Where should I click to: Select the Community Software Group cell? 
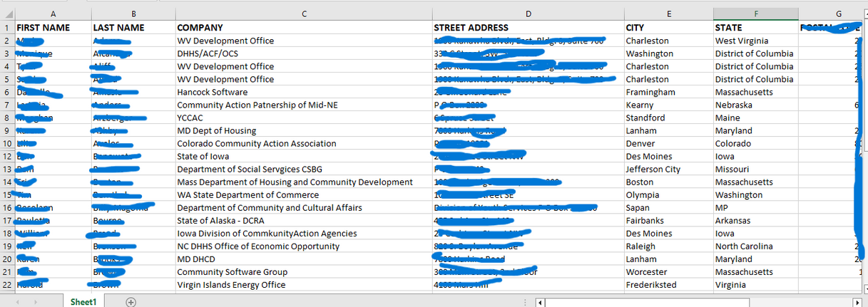point(303,271)
